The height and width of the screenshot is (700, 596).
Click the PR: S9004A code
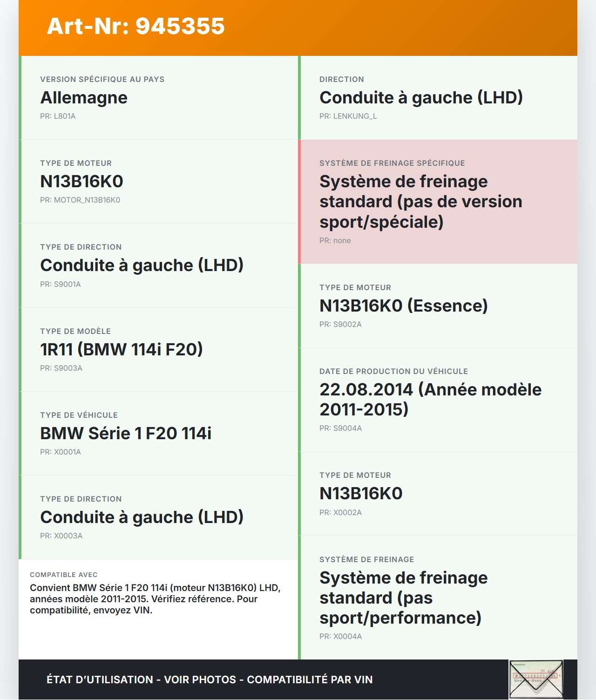[340, 428]
